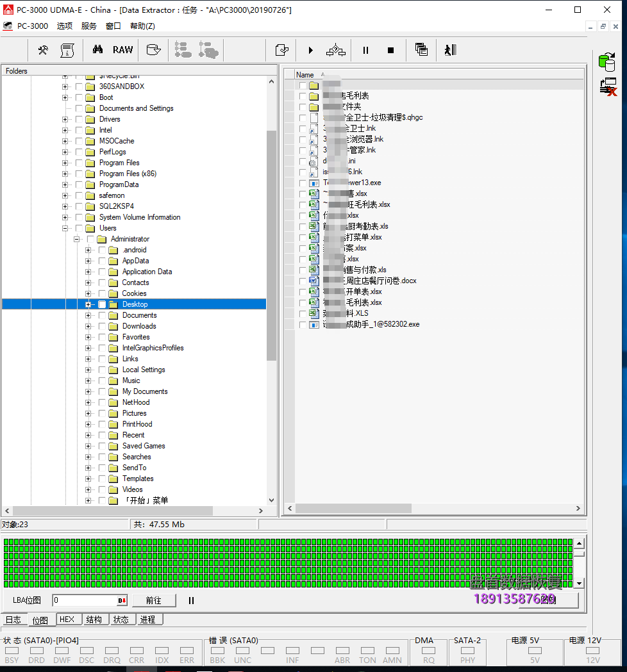
Task: Click the binoculars search icon
Action: pyautogui.click(x=97, y=50)
